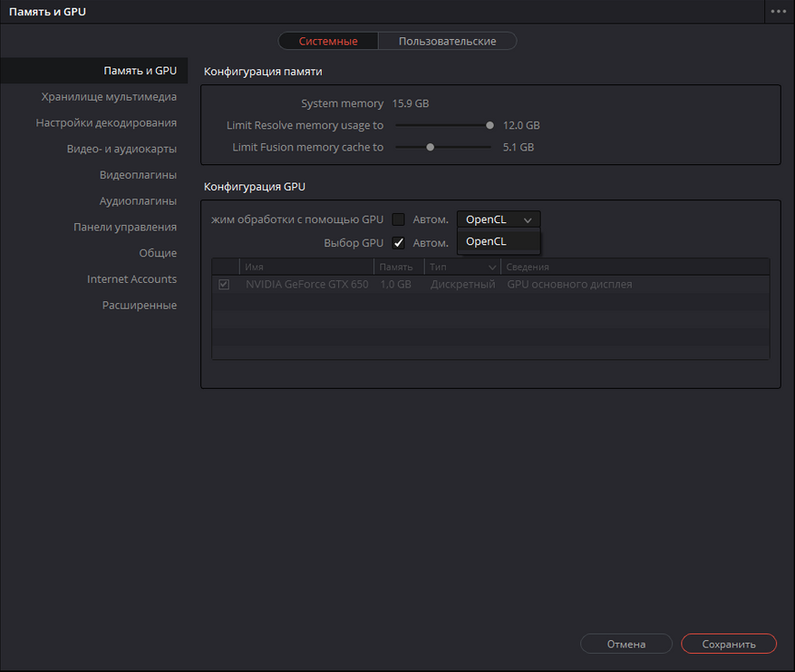Toggle NVIDIA GeForce GTX 650 checkbox
The height and width of the screenshot is (672, 795).
click(x=224, y=285)
